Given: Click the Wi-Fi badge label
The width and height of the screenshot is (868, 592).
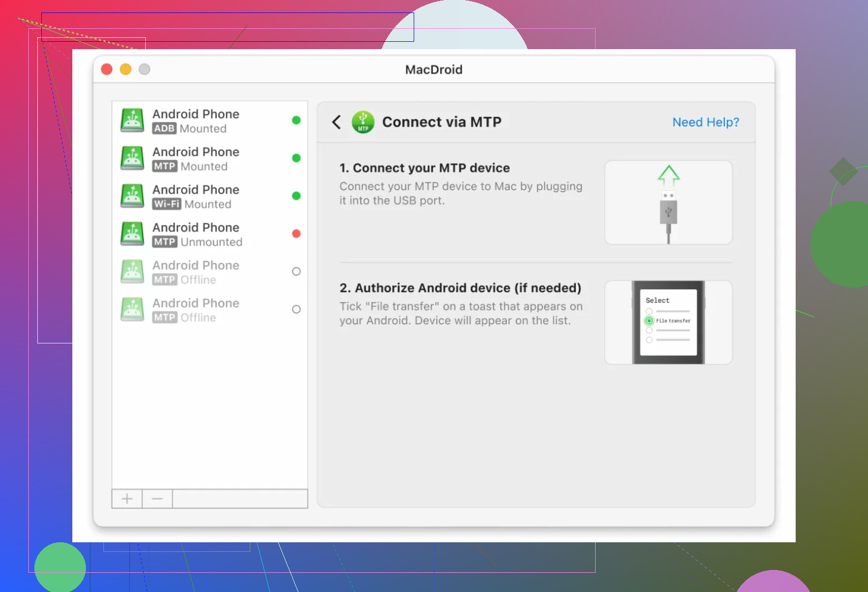Looking at the screenshot, I should click(x=167, y=204).
